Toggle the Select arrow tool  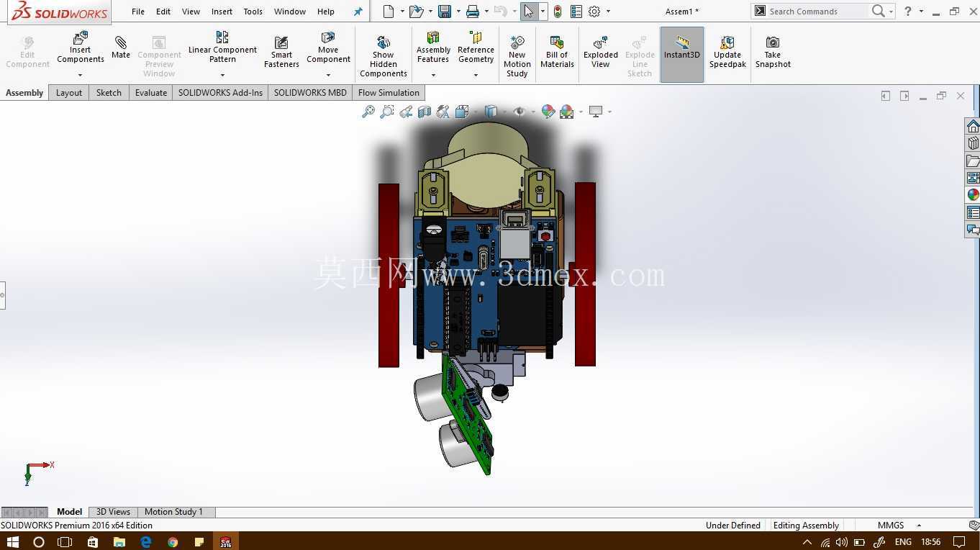(529, 12)
